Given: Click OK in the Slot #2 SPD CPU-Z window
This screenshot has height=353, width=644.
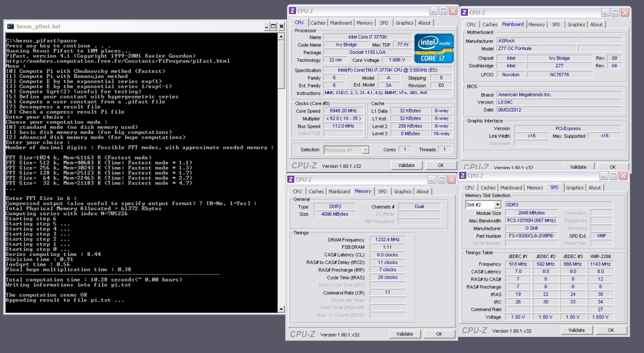Looking at the screenshot, I should tap(611, 330).
